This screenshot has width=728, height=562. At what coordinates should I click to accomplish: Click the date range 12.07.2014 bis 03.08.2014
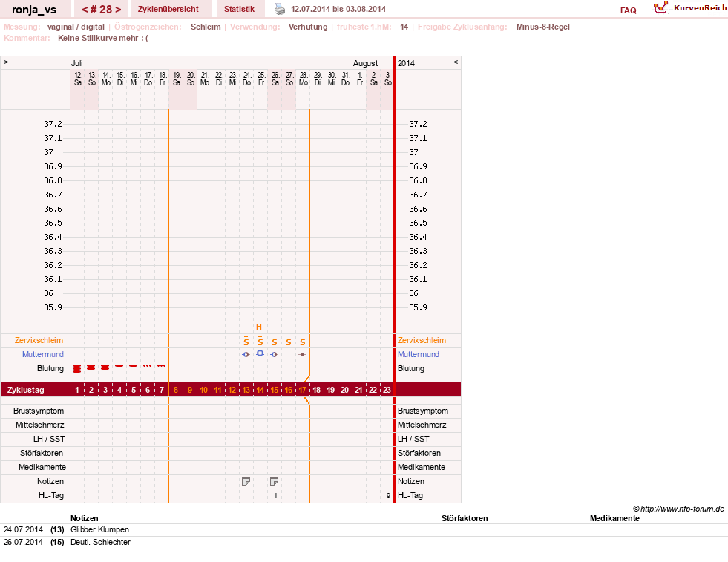pyautogui.click(x=338, y=9)
